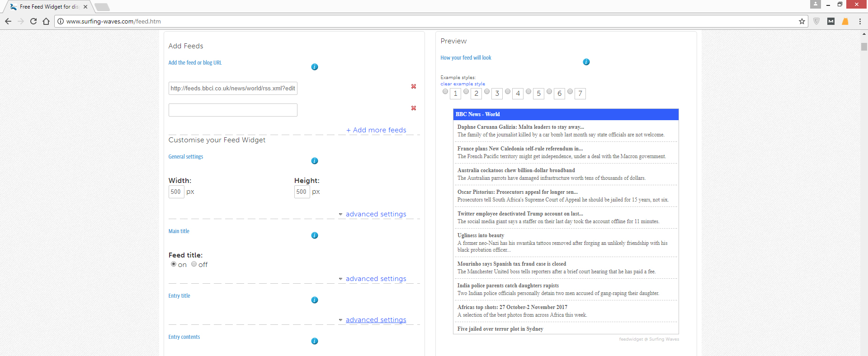The height and width of the screenshot is (356, 868).
Task: Remove the empty feed field with red X
Action: [414, 108]
